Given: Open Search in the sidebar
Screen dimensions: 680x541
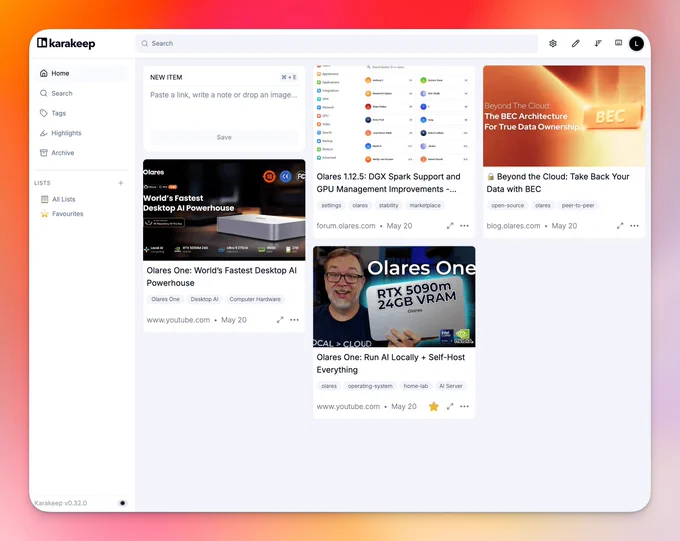Looking at the screenshot, I should coord(82,93).
